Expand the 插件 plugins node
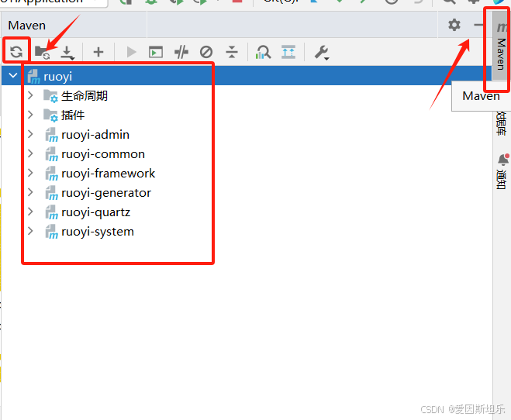Image resolution: width=511 pixels, height=420 pixels. tap(30, 115)
